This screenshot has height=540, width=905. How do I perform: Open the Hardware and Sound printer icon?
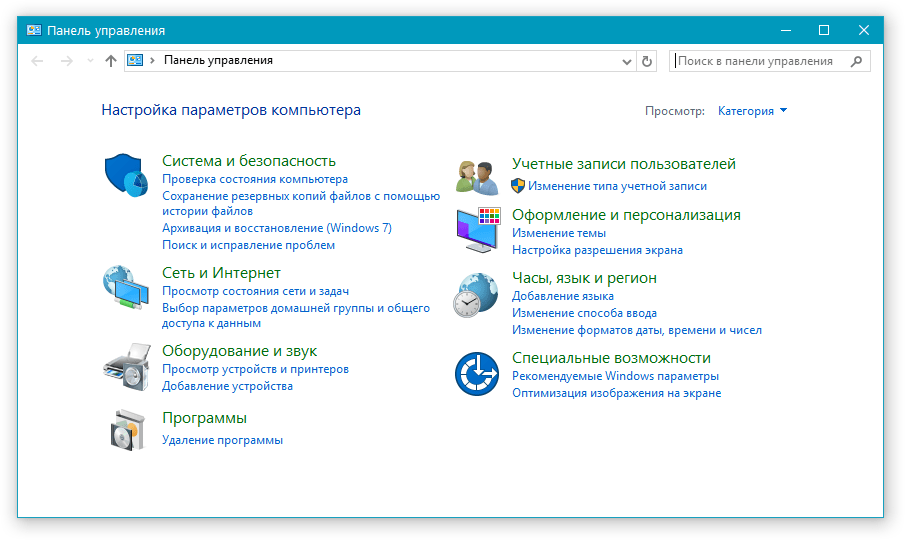126,366
